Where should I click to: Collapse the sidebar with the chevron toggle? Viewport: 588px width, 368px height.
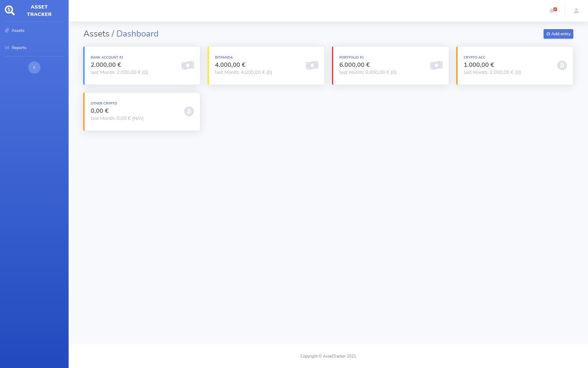point(34,67)
